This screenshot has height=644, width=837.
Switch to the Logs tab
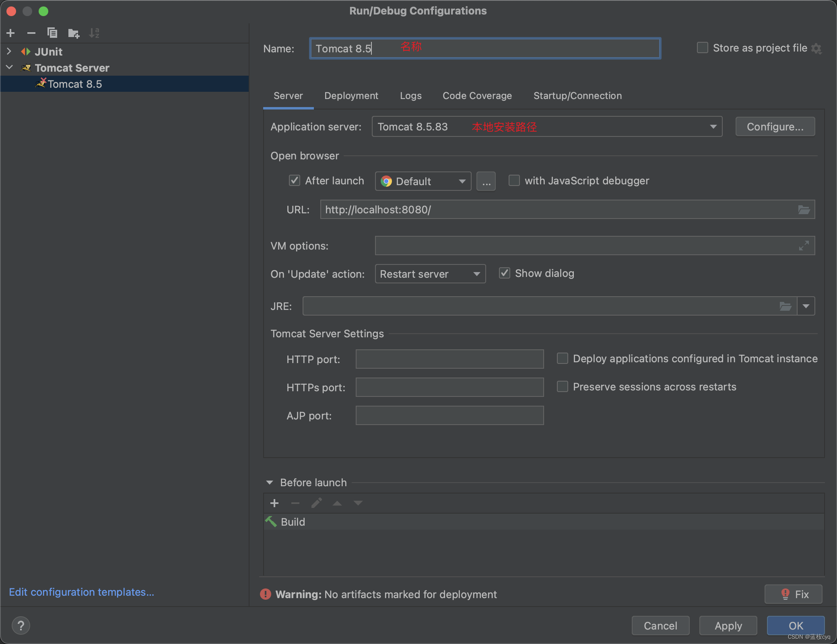(x=411, y=96)
